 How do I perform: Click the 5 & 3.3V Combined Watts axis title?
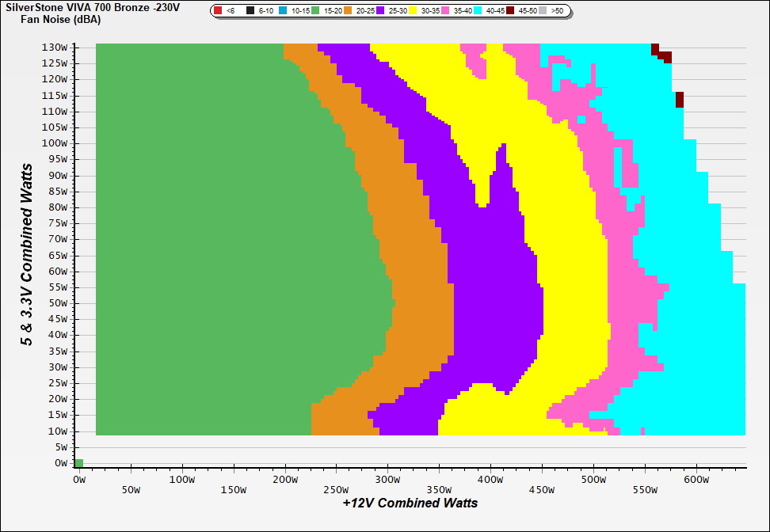coord(27,255)
